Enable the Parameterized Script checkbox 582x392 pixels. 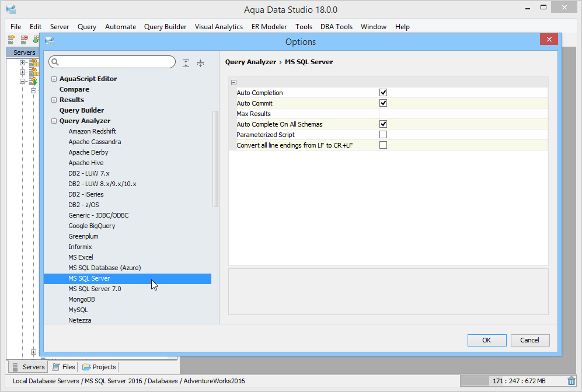point(383,134)
